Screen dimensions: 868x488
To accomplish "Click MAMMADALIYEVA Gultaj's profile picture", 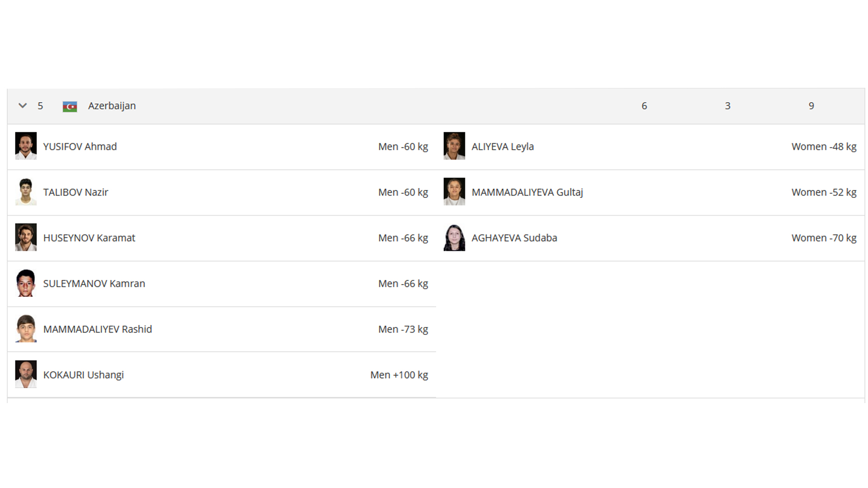I will click(x=454, y=192).
